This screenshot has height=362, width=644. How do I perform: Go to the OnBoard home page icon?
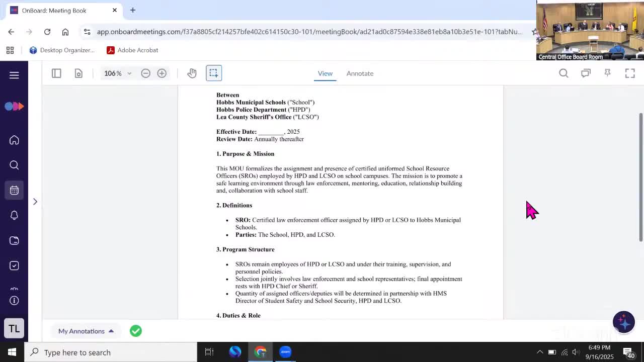coord(14,140)
